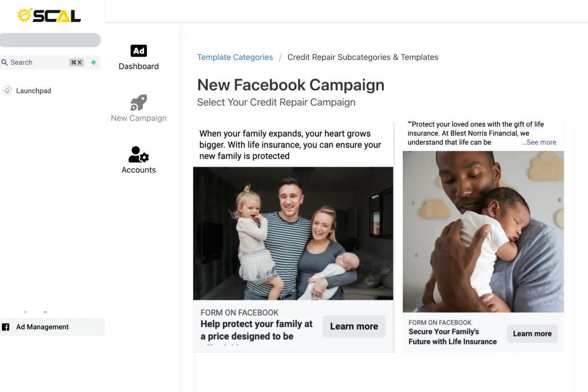588x392 pixels.
Task: Select the family of four photo template
Action: click(x=293, y=234)
